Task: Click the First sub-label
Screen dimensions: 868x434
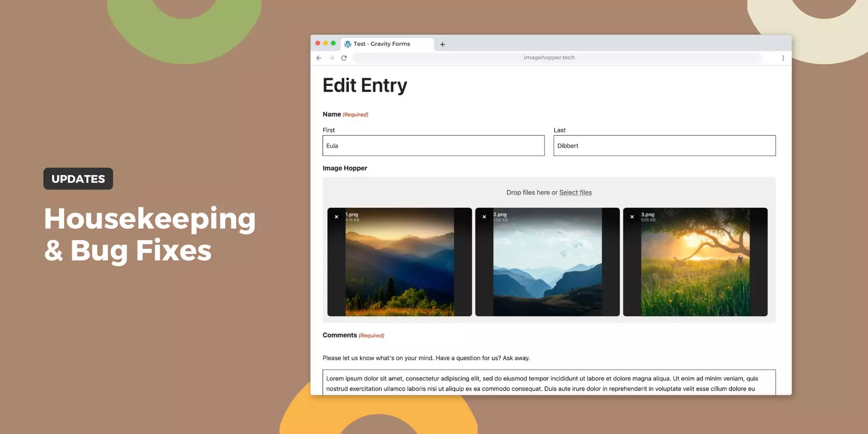Action: tap(328, 130)
